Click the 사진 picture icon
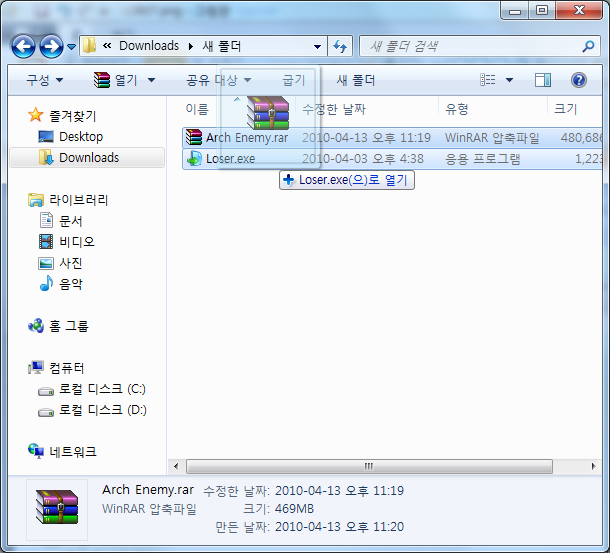 click(x=46, y=263)
